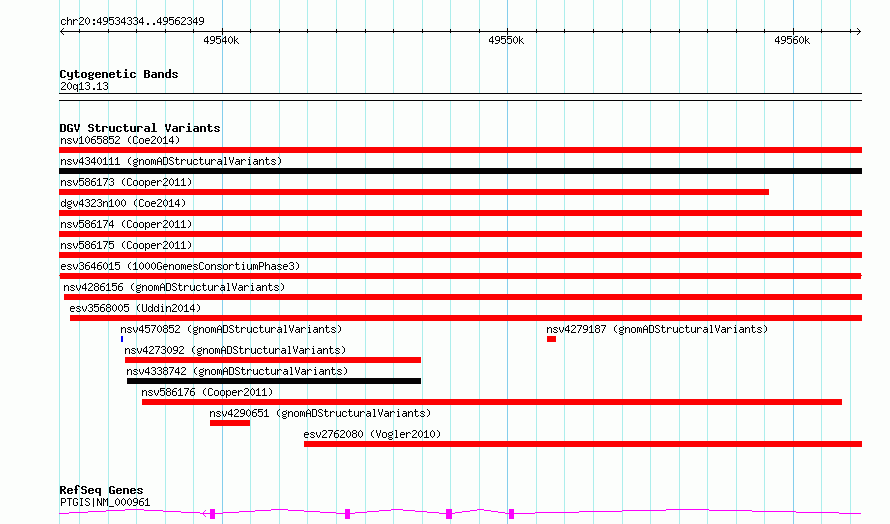This screenshot has width=890, height=524.
Task: Click the nsv4286156 gnomAD variant label
Action: tap(174, 287)
